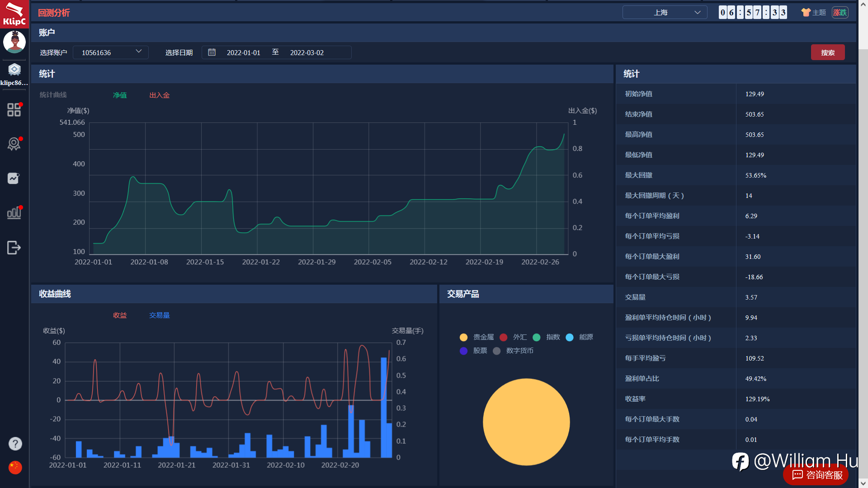
Task: Open the 咨询客服 customer service chat
Action: [x=817, y=475]
